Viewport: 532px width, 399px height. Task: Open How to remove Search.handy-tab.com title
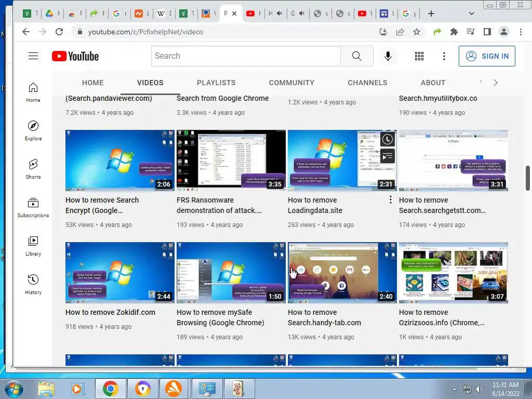tap(324, 317)
